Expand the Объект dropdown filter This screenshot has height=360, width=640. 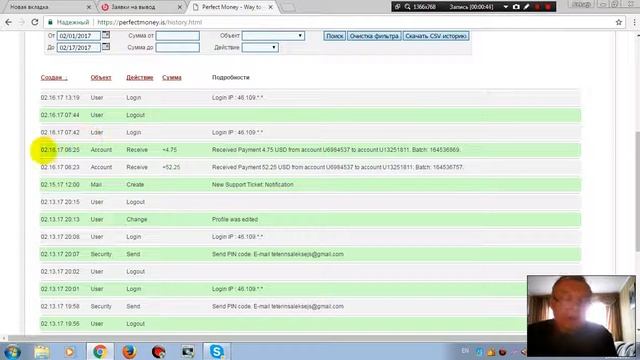coord(273,36)
